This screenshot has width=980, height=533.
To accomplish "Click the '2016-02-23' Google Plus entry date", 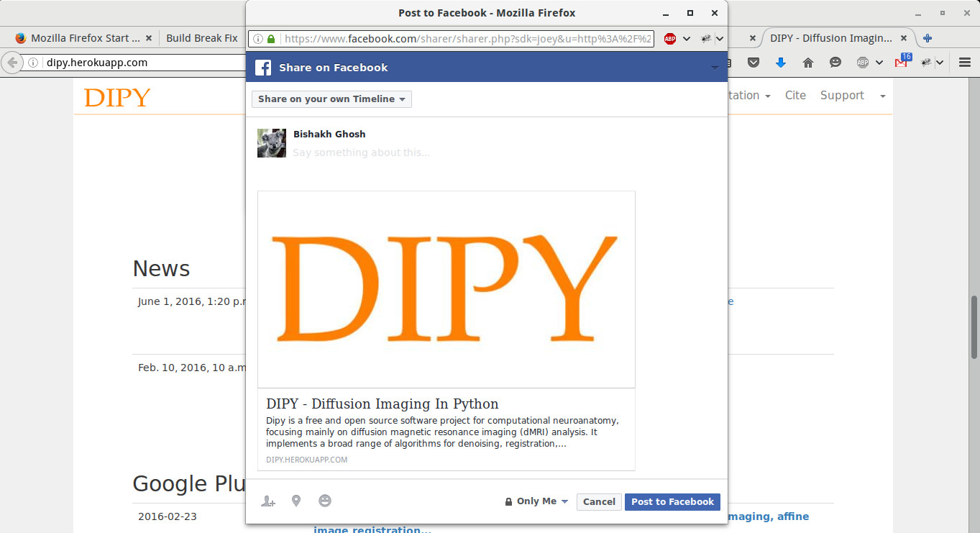I will 167,516.
